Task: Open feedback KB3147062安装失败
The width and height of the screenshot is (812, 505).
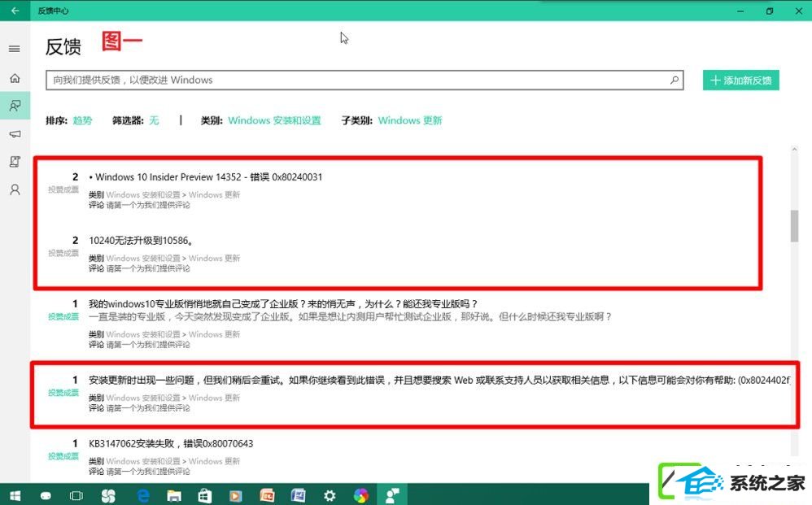Action: (x=171, y=443)
